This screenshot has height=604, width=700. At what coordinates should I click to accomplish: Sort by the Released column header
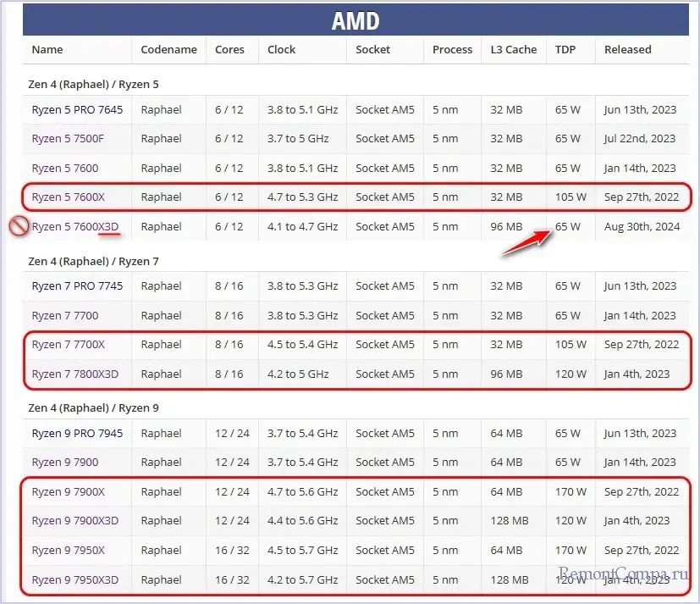(x=628, y=50)
